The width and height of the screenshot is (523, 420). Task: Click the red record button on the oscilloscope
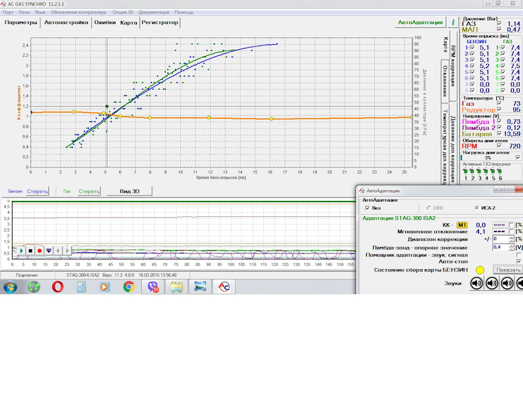click(40, 251)
